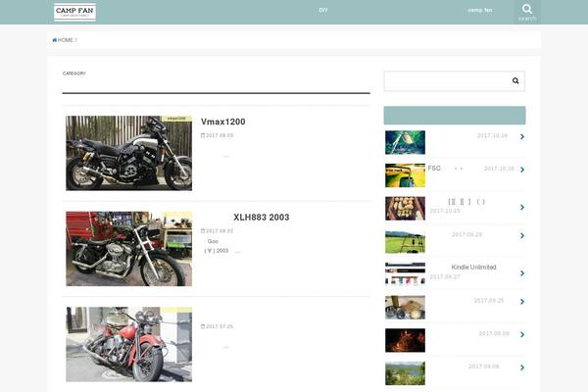
Task: Click the arrow beside the 2017.09.28 post
Action: (522, 235)
